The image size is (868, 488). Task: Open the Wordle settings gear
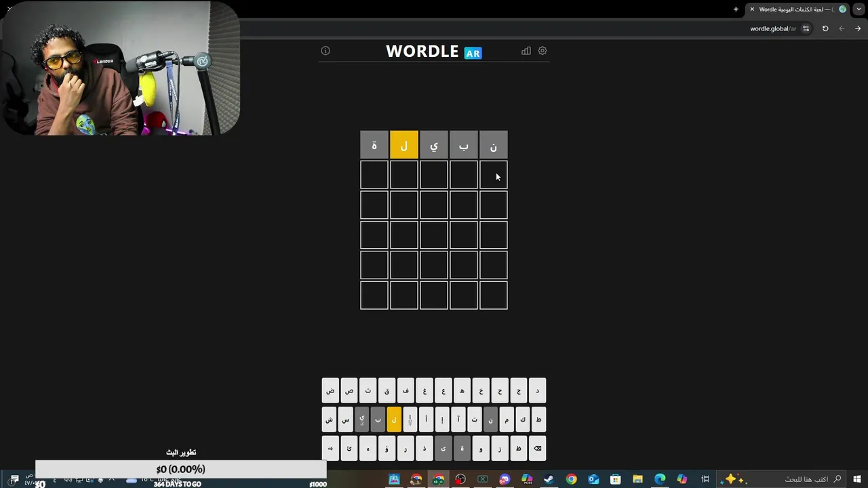pyautogui.click(x=542, y=51)
